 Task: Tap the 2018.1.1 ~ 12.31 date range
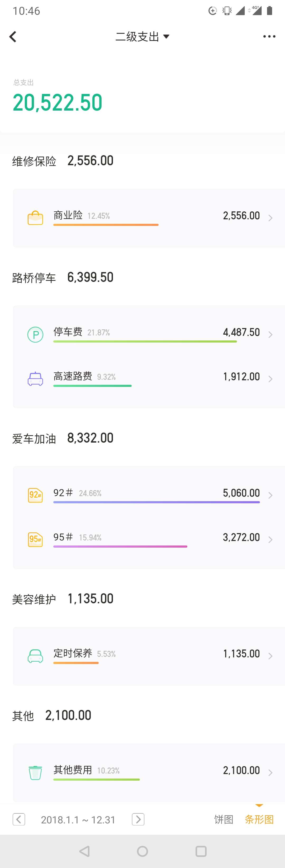tap(78, 819)
